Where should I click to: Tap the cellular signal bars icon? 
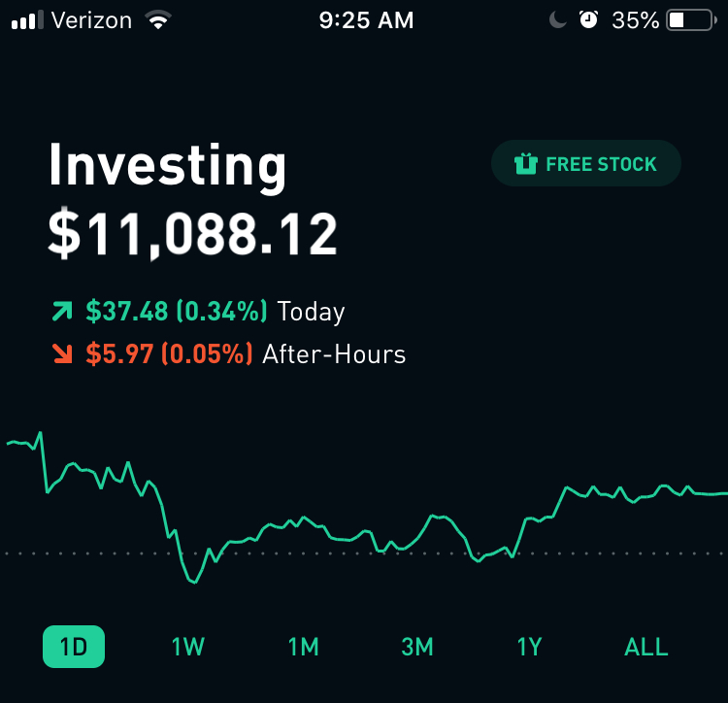27,19
